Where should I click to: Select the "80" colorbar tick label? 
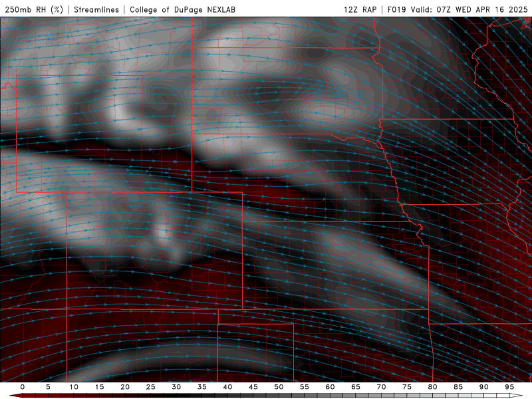[x=433, y=387]
